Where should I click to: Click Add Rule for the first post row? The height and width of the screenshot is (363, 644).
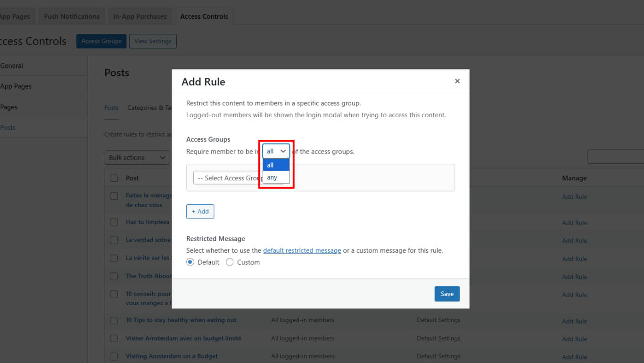click(574, 197)
